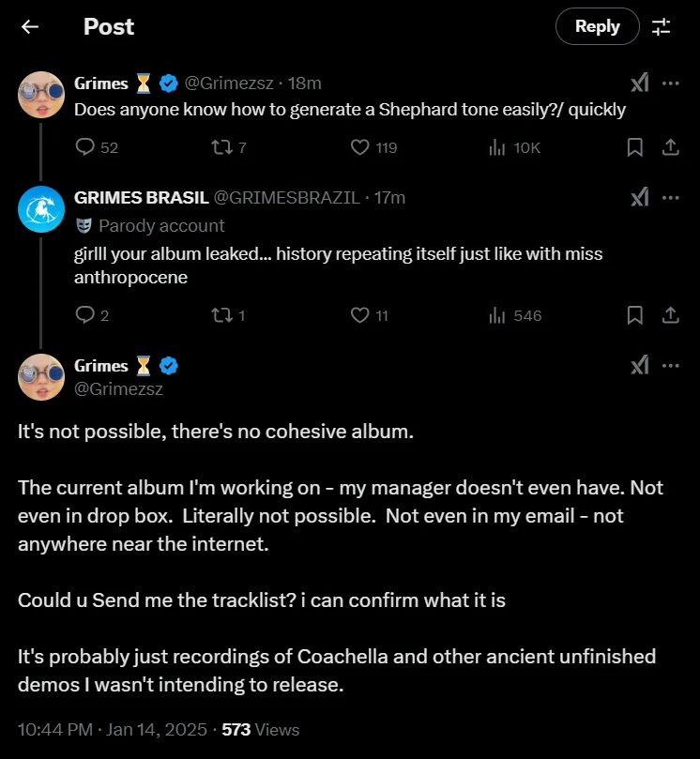Screen dimensions: 700x759
Task: Open @GRIMESBRAZIL's profile link
Action: point(289,197)
